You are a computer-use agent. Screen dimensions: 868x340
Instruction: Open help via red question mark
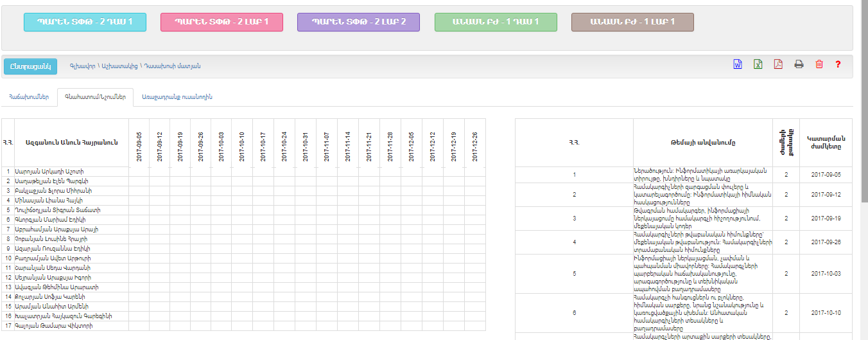(838, 64)
